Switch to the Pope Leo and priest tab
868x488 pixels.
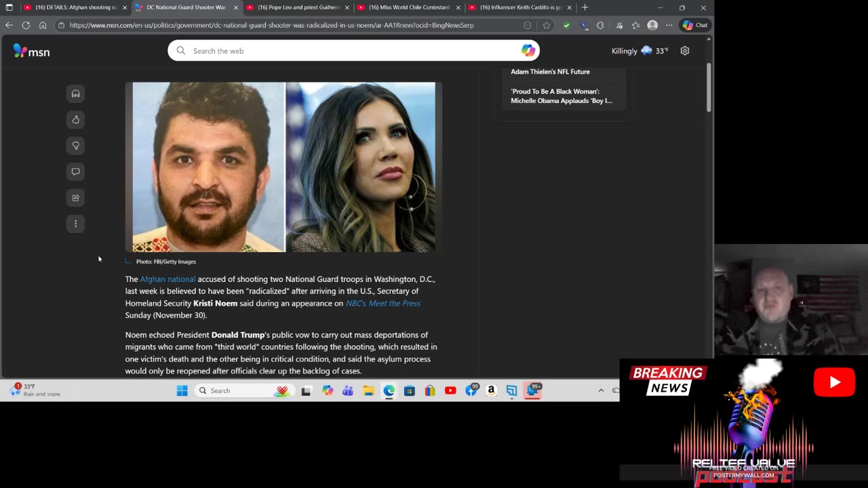tap(297, 7)
